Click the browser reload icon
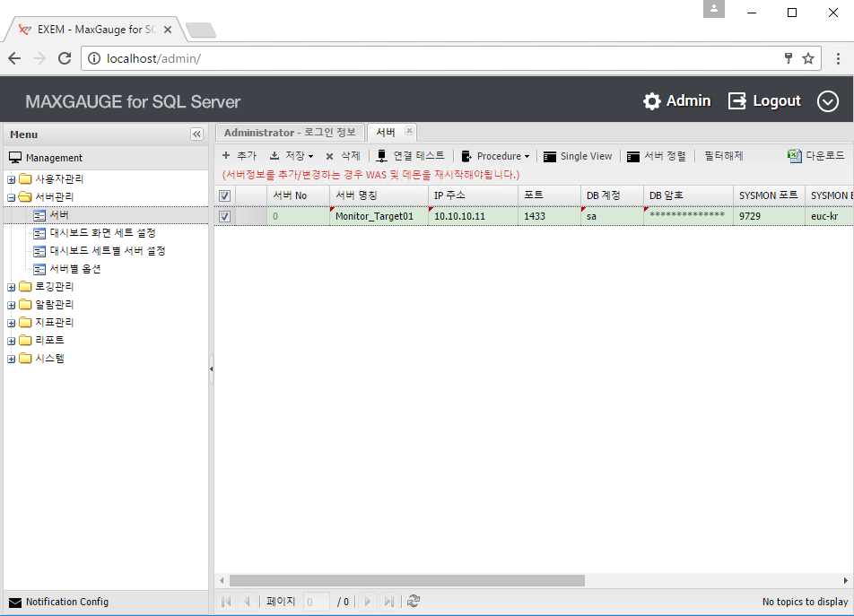The width and height of the screenshot is (854, 616). 65,58
